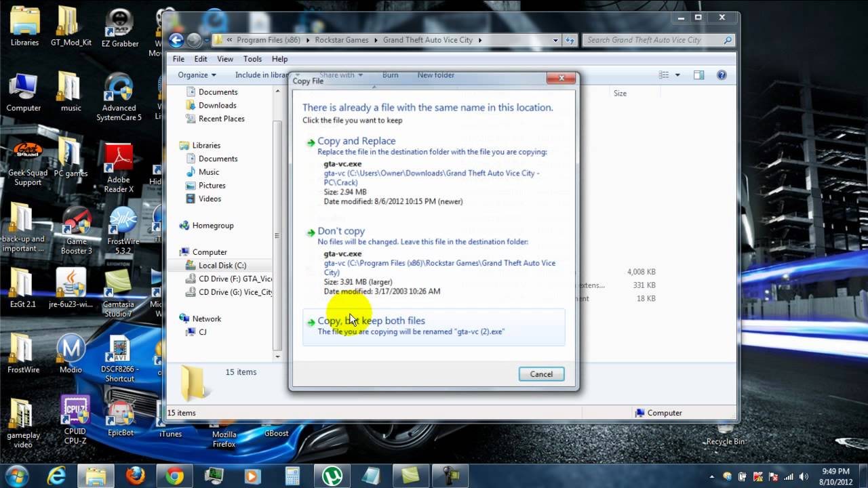The width and height of the screenshot is (868, 488).
Task: Open the Help menu
Action: 280,59
